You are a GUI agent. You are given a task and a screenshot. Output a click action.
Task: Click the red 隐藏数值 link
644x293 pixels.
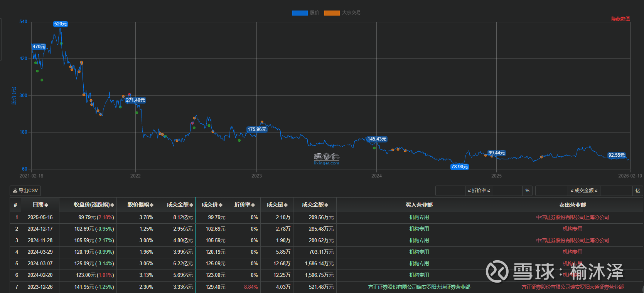(620, 18)
